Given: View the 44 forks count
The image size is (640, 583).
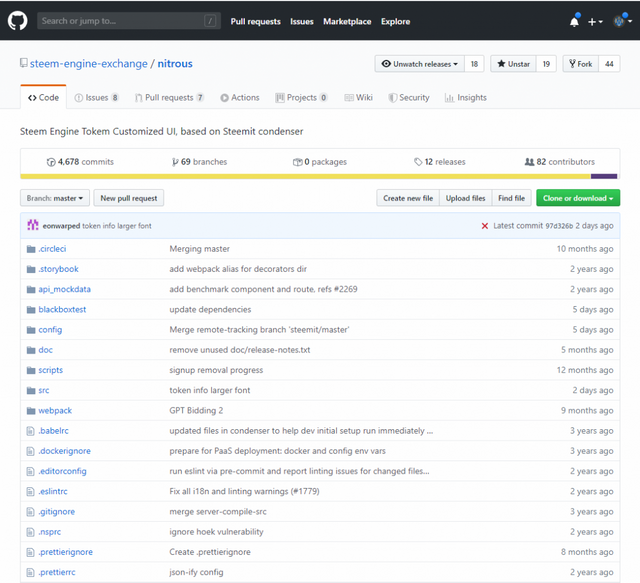Looking at the screenshot, I should coord(609,64).
